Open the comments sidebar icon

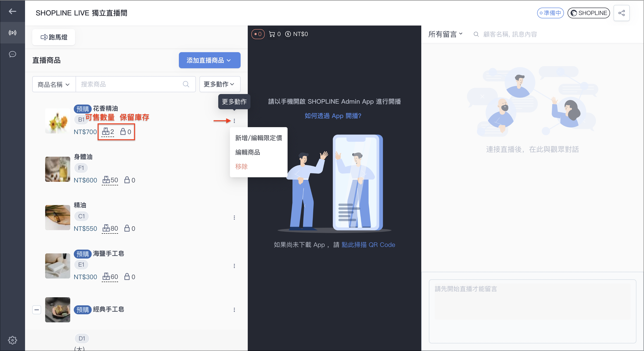13,54
